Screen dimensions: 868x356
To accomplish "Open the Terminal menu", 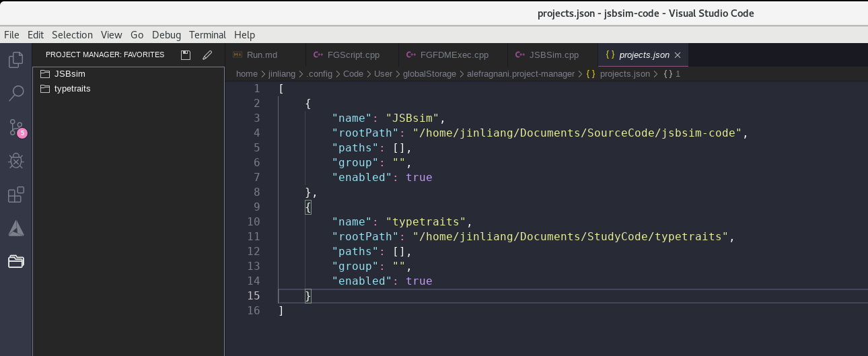I will [207, 34].
